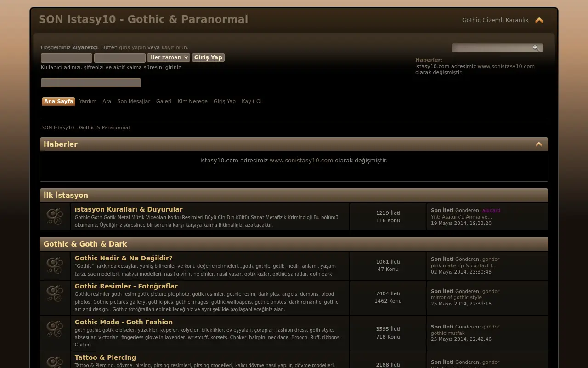Open the last post Ynt: Atatürk'ü Anma ve...
Viewport: 588px width, 368px height.
[461, 217]
